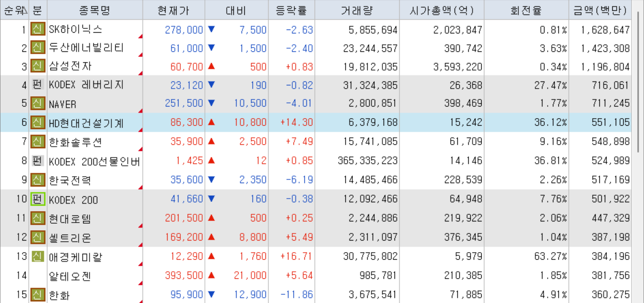This screenshot has height=303, width=644.
Task: Click the turnover rate 63.27%
Action: coord(551,257)
